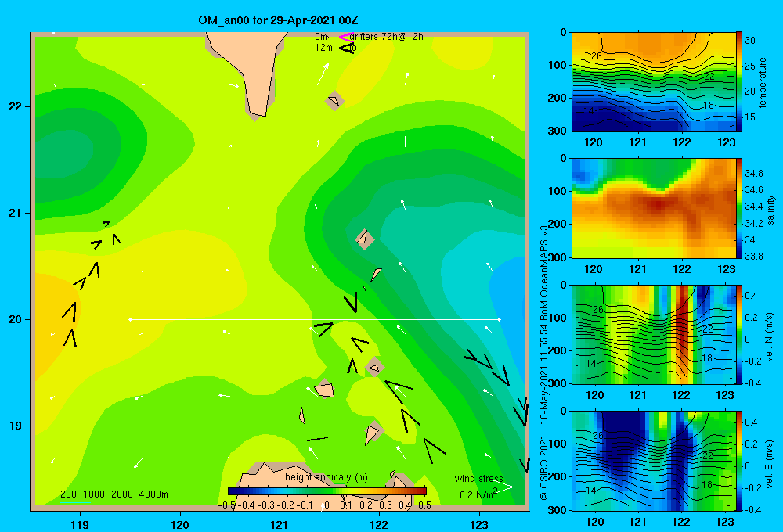Image resolution: width=783 pixels, height=532 pixels.
Task: Click the black 12m drifter legend symbol
Action: 346,49
